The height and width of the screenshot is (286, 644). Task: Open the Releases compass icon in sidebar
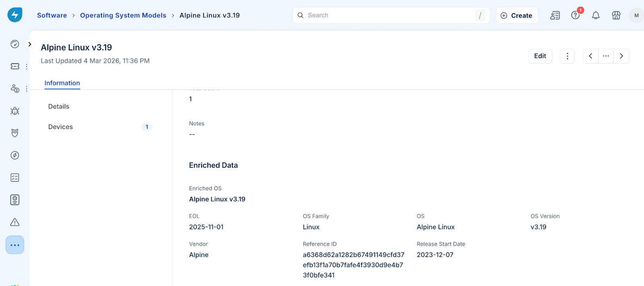click(x=15, y=155)
